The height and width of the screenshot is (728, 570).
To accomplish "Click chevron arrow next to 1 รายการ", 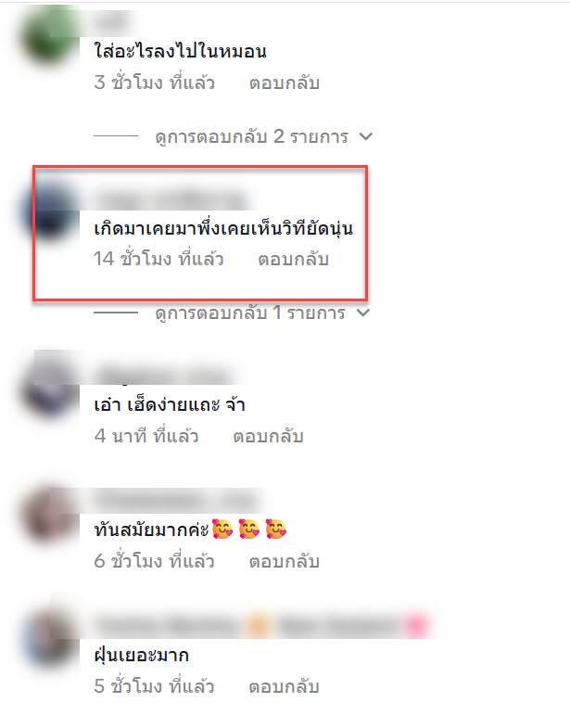I will pyautogui.click(x=363, y=313).
